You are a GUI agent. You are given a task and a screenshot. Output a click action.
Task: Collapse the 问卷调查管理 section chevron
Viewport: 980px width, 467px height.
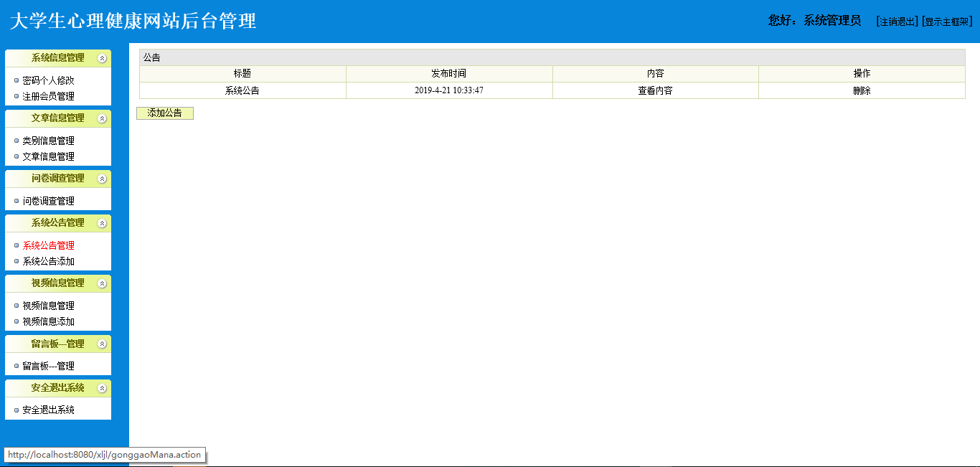[102, 179]
